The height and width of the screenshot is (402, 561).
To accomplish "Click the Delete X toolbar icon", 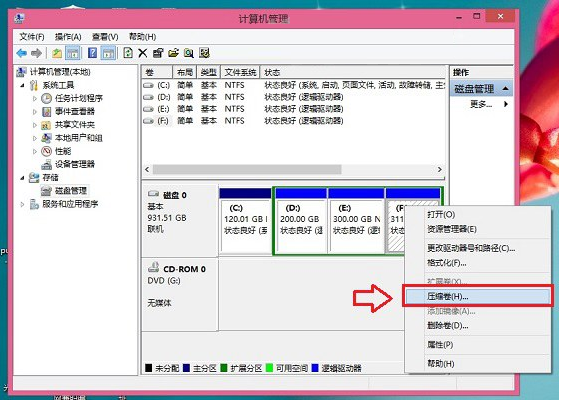I will [142, 53].
